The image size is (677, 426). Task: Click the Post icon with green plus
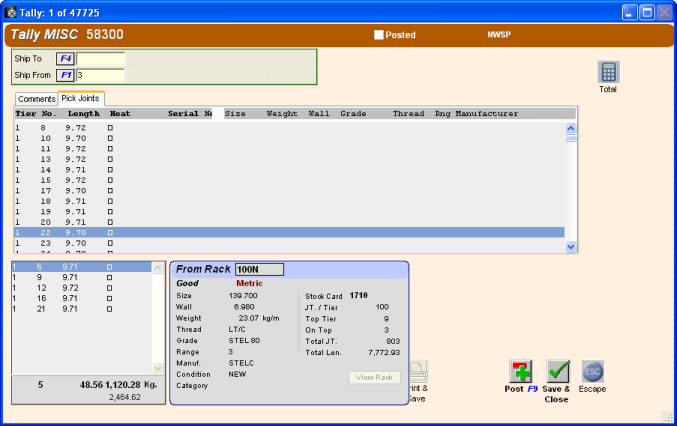click(x=521, y=372)
